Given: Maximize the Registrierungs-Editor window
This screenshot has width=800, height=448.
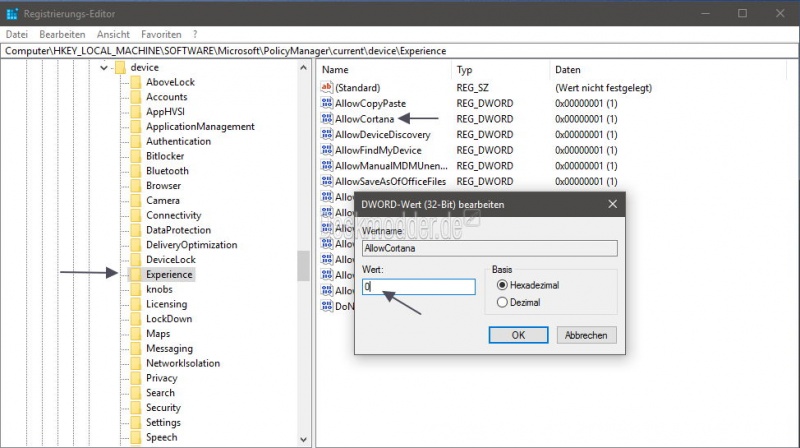Looking at the screenshot, I should 742,13.
